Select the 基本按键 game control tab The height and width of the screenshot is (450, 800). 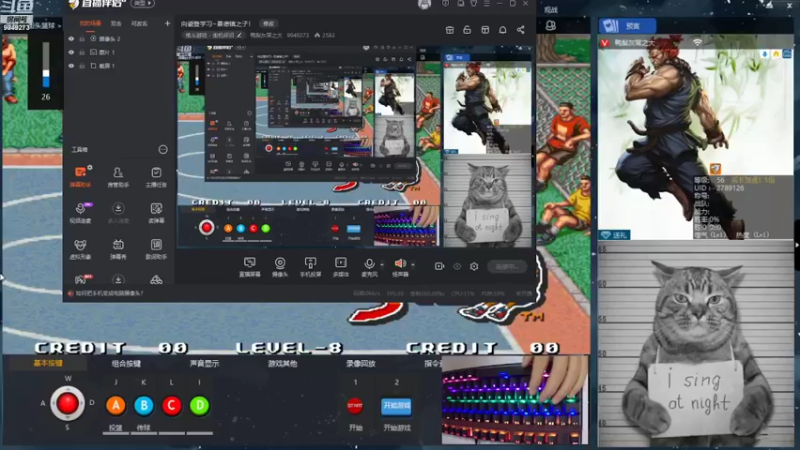(48, 364)
